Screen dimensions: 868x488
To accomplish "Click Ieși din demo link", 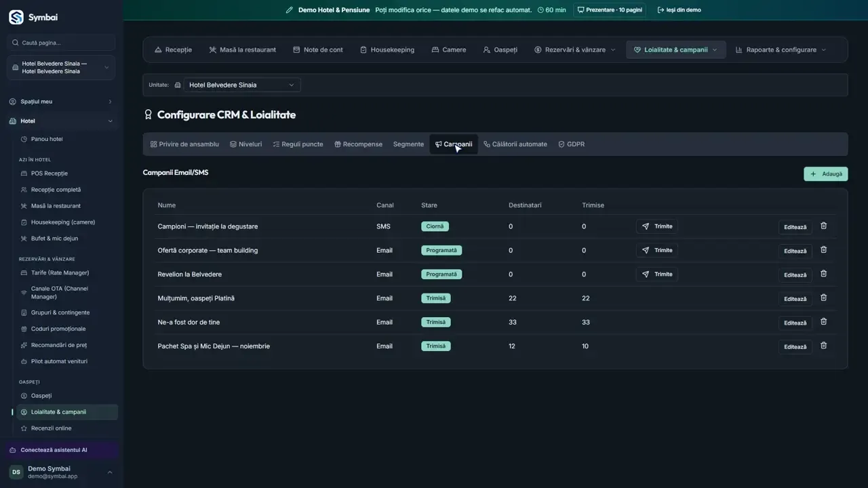I will pos(679,10).
